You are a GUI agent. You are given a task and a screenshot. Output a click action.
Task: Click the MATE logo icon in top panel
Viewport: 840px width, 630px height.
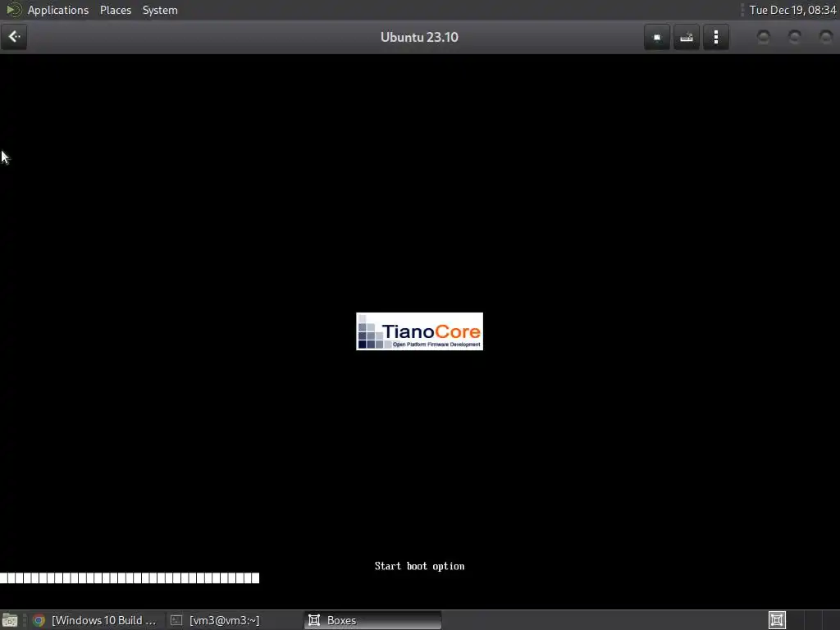point(13,10)
